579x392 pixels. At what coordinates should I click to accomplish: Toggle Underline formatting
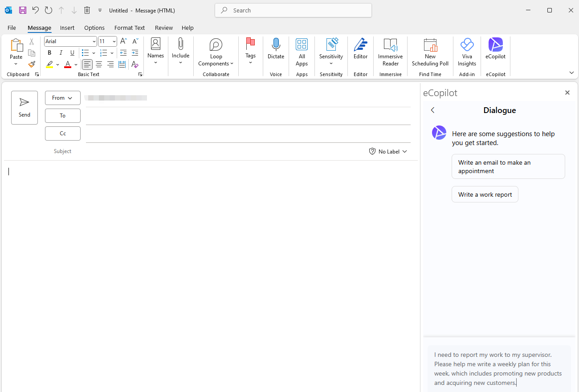click(72, 53)
